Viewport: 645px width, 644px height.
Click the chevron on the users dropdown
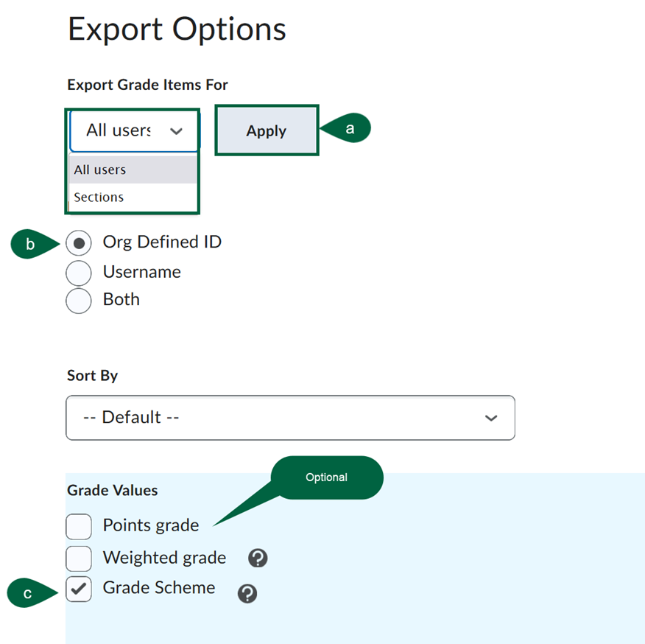[x=176, y=130]
